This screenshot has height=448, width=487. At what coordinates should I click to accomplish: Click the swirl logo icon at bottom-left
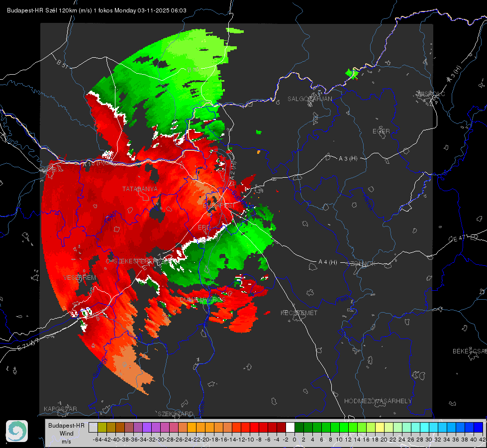click(17, 431)
